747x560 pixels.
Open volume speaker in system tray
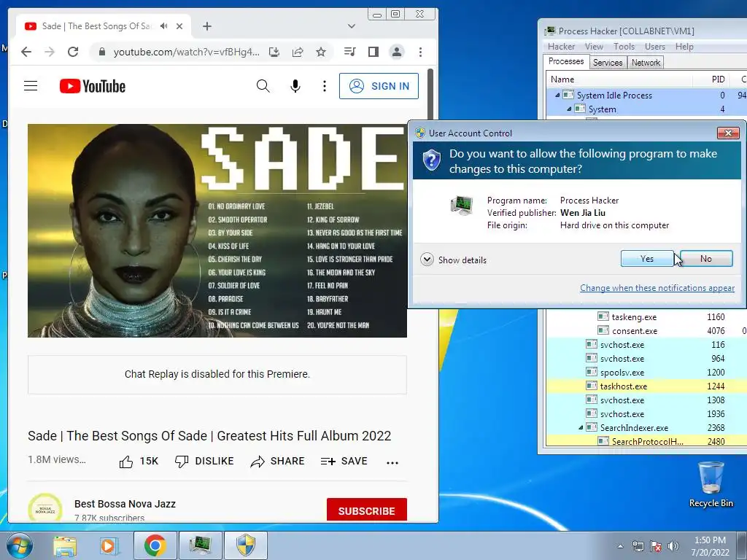673,546
